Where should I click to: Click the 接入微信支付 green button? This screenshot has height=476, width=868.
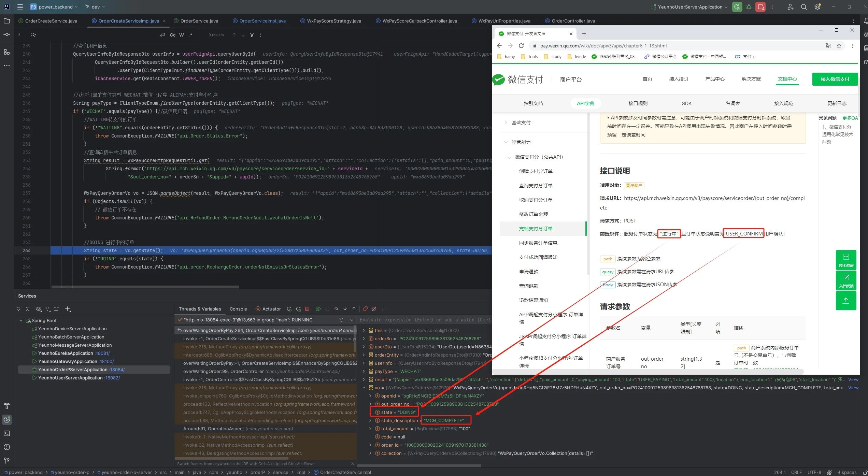835,79
